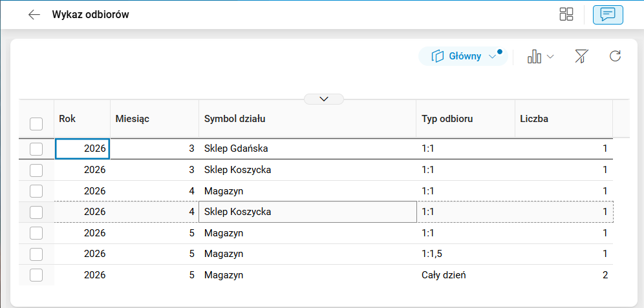The width and height of the screenshot is (644, 308).
Task: Check the Sklep Gdańska row checkbox
Action: click(36, 149)
